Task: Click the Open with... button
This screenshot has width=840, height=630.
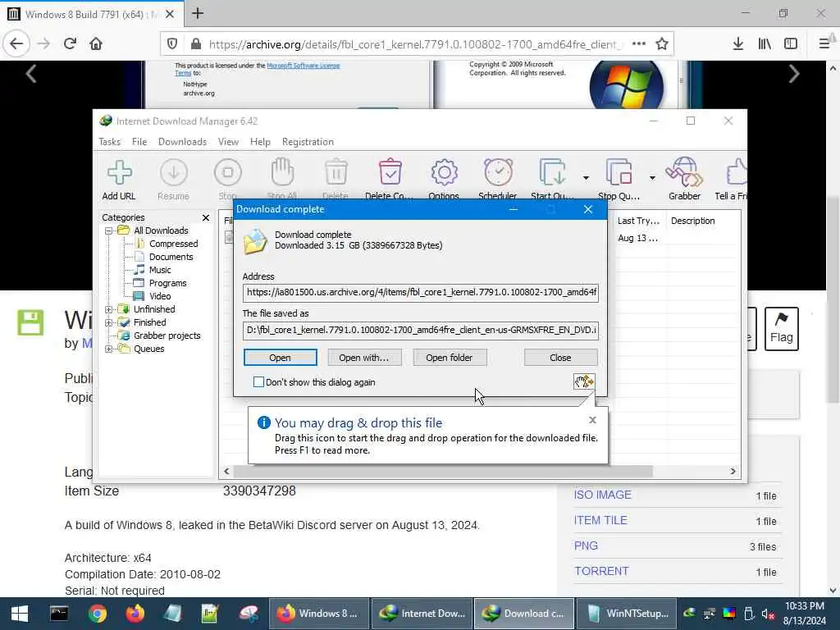Action: 364,358
